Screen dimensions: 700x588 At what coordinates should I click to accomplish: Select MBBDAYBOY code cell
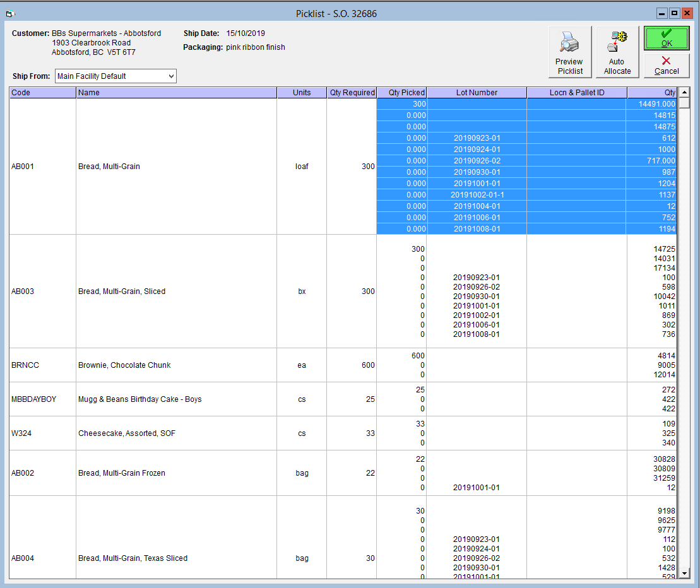point(42,399)
